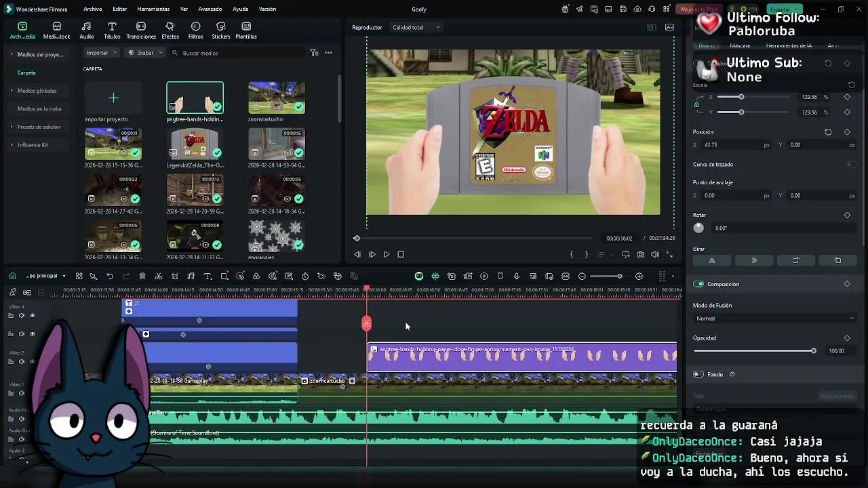
Task: Expand Medios del proyecto tree
Action: [x=12, y=54]
